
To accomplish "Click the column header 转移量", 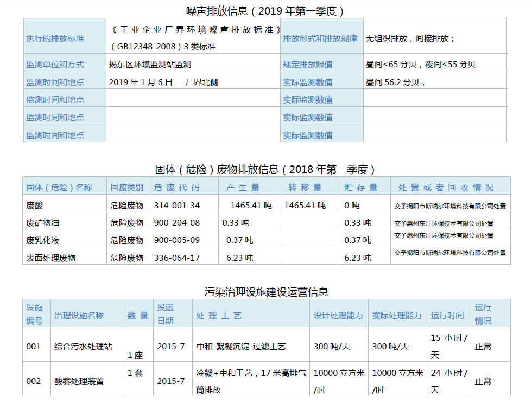I will tap(305, 188).
